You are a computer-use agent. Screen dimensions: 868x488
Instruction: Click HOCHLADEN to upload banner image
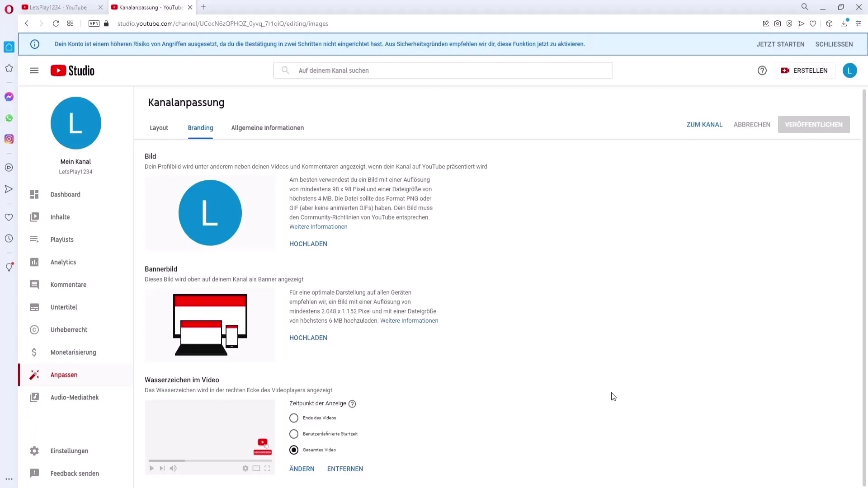[307, 338]
